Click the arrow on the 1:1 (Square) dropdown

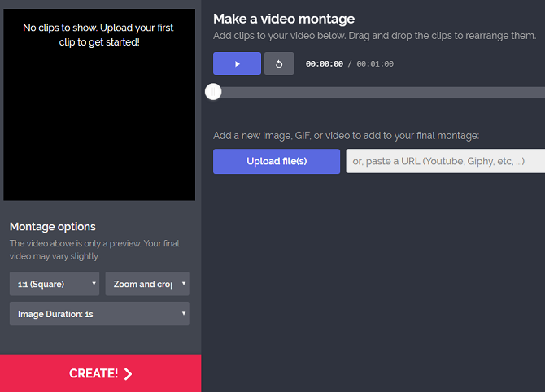(x=94, y=284)
